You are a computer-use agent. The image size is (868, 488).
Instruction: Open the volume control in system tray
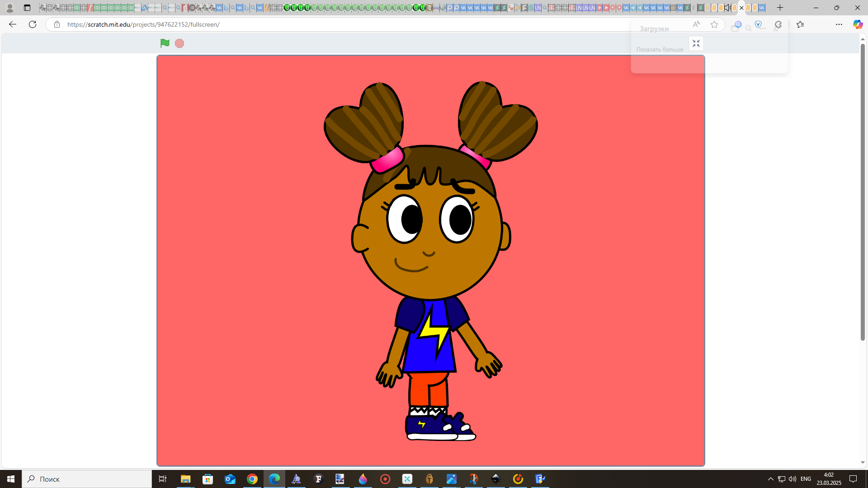click(x=793, y=479)
